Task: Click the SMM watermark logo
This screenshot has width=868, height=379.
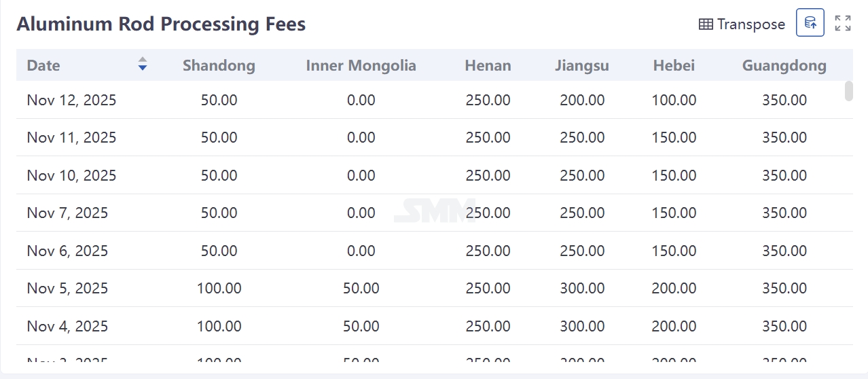Action: tap(435, 211)
